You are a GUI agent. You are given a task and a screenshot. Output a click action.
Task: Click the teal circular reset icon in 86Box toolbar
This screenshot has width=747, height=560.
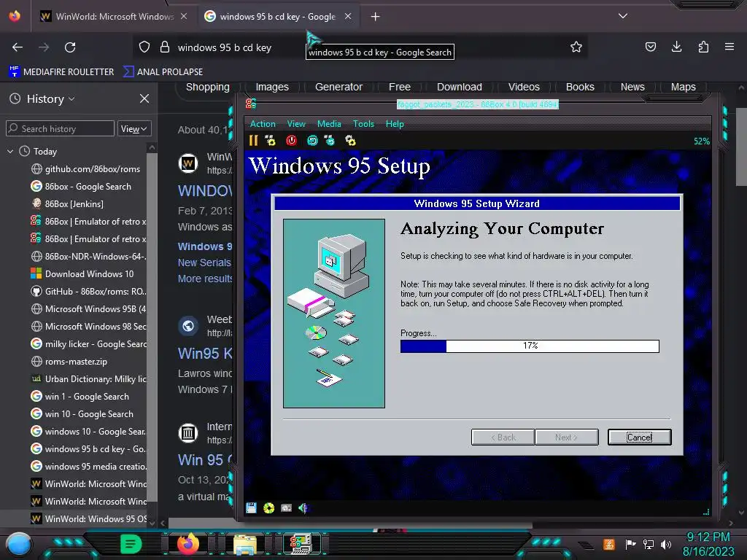(312, 141)
